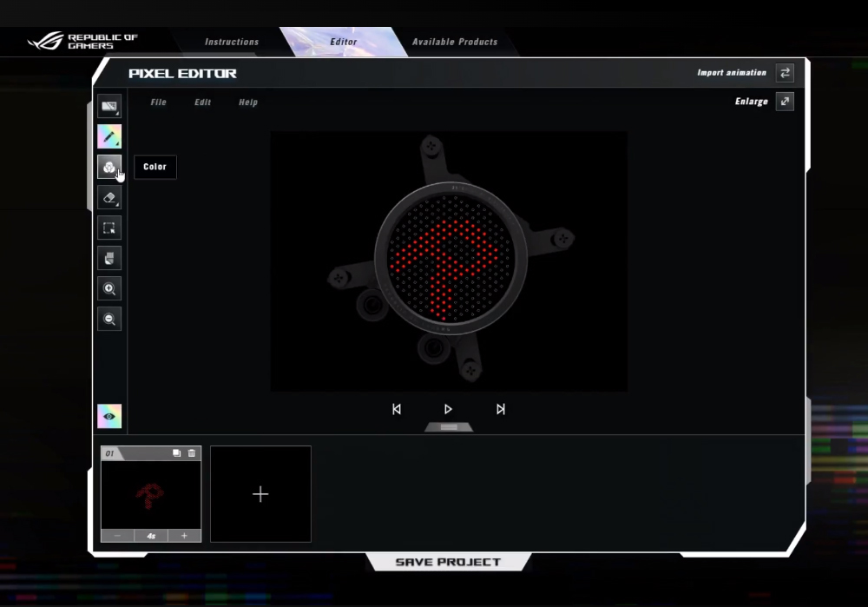Delete frame 01 using trash icon
868x607 pixels.
pos(192,453)
